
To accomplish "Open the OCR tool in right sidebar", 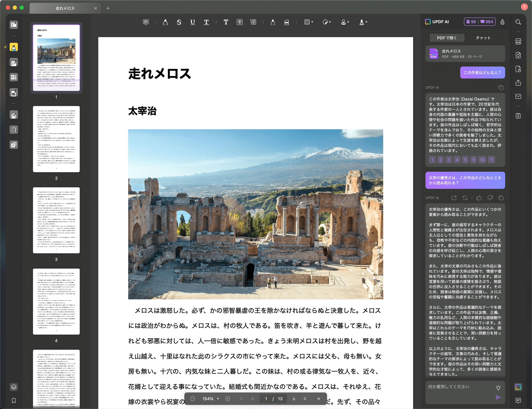I will [x=518, y=42].
